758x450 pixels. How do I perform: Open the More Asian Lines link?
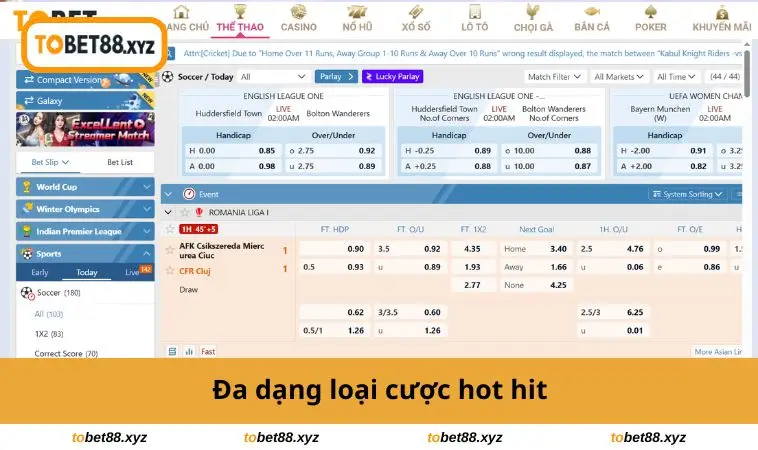click(x=717, y=352)
